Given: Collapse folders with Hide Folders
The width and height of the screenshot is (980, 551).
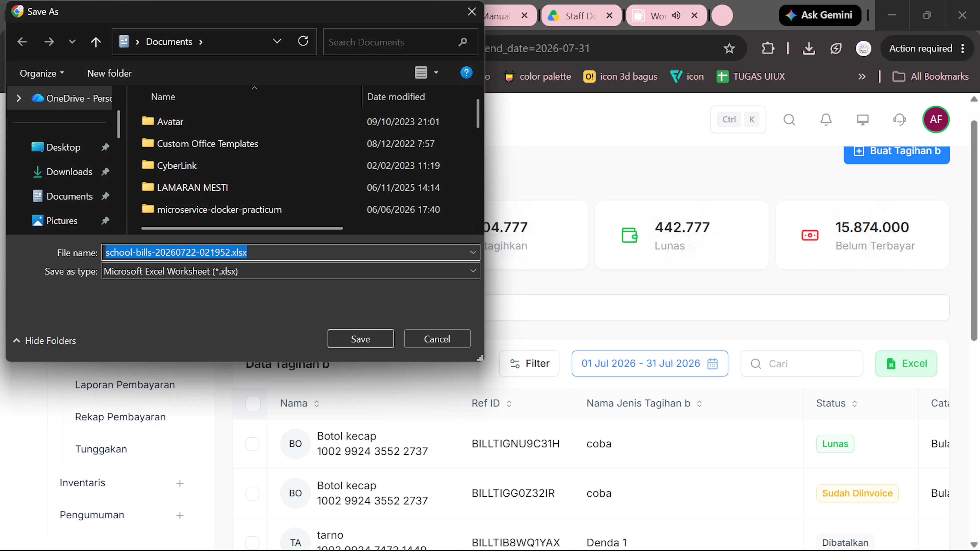Looking at the screenshot, I should point(44,340).
